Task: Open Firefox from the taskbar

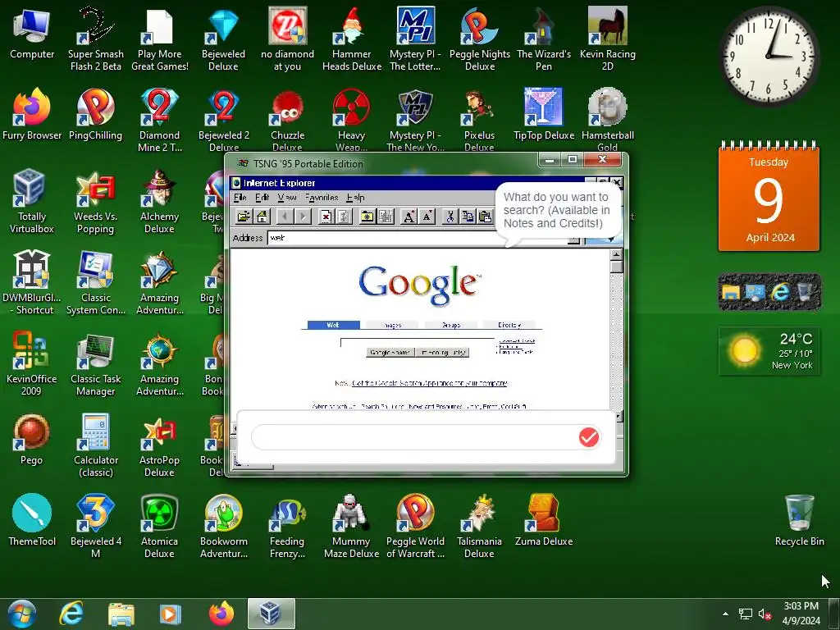Action: [x=221, y=614]
